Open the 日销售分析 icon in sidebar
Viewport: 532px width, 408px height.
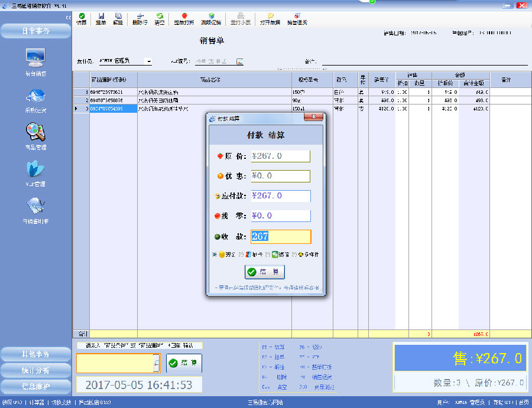pyautogui.click(x=35, y=206)
